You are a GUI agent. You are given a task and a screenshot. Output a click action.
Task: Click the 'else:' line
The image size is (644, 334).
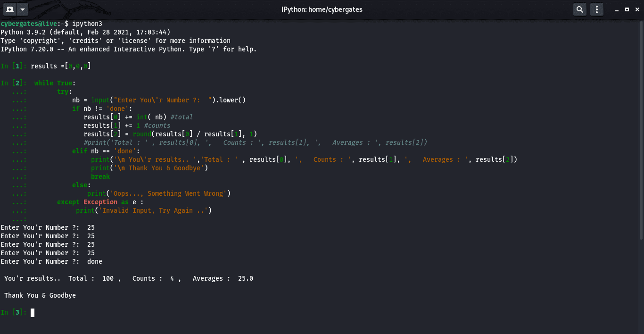point(82,185)
